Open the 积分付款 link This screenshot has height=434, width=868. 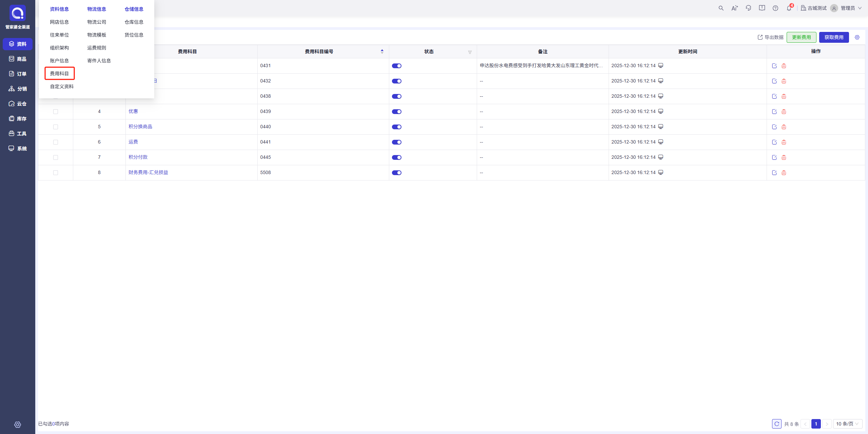pos(138,157)
